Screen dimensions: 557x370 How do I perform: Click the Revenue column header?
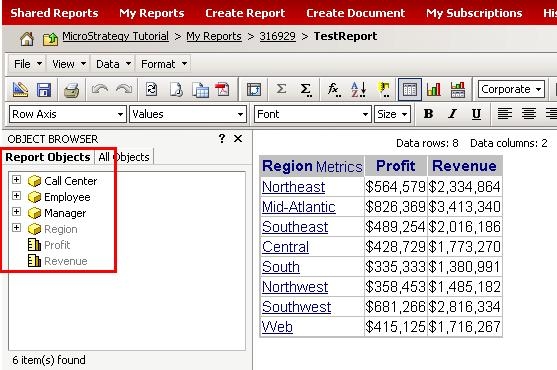point(464,166)
